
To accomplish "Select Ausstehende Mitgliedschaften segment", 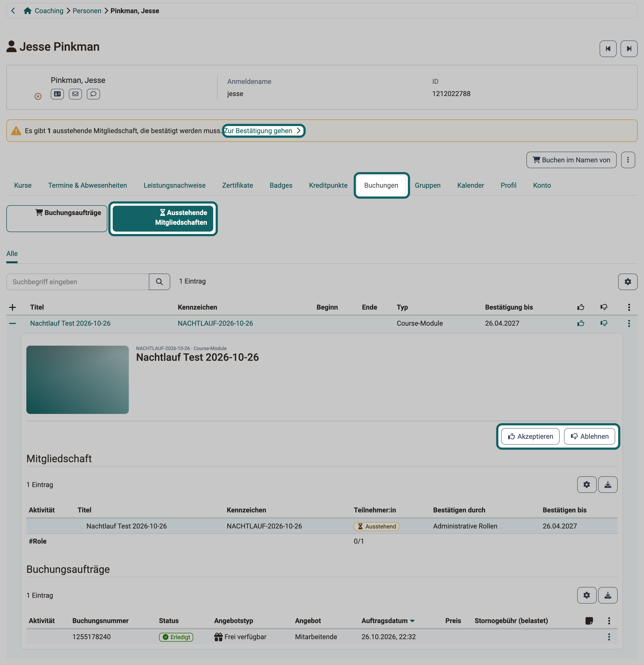I will [x=163, y=218].
